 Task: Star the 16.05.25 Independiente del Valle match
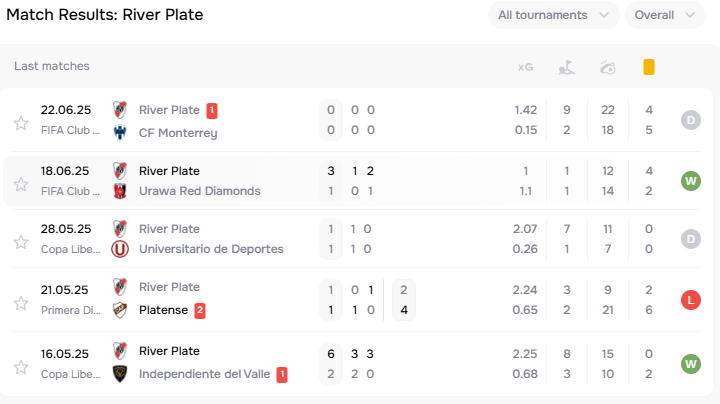click(21, 367)
